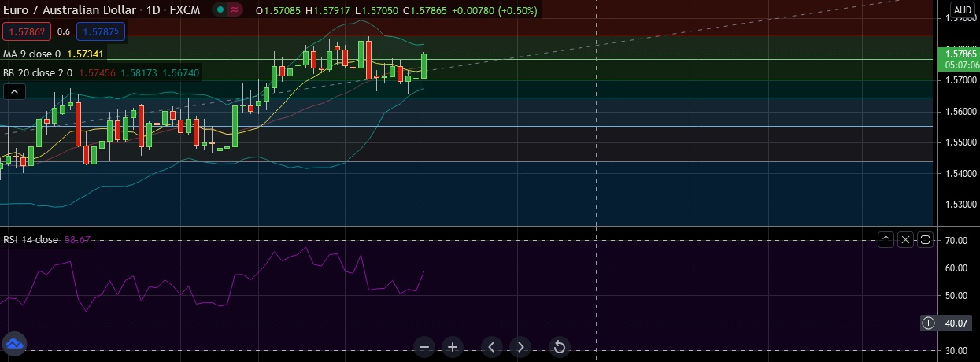980x362 pixels.
Task: Click the low price L1.57050 value
Action: pyautogui.click(x=377, y=10)
